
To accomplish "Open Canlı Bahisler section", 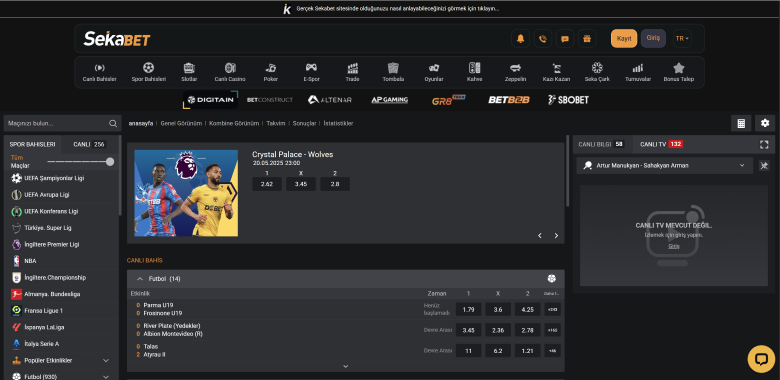I will click(x=99, y=73).
